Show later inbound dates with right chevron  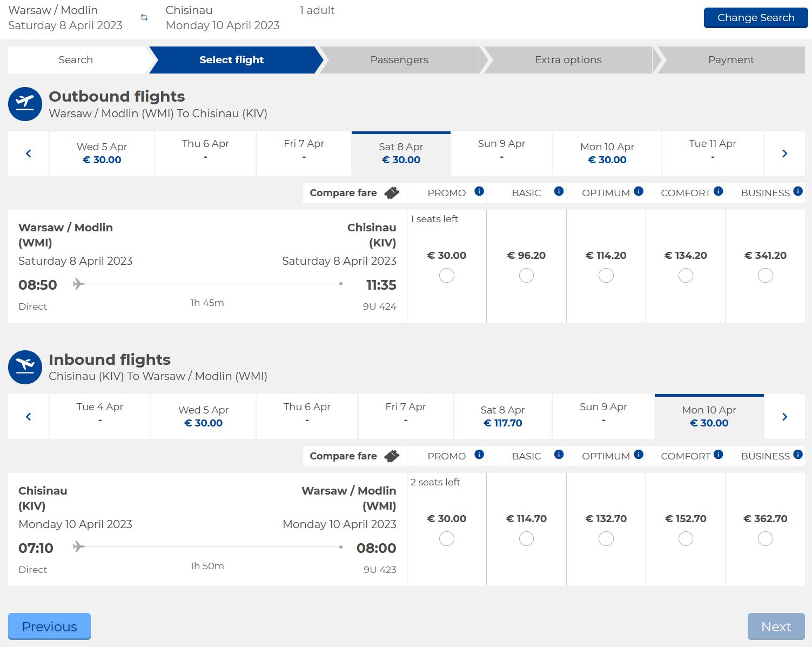pos(785,417)
